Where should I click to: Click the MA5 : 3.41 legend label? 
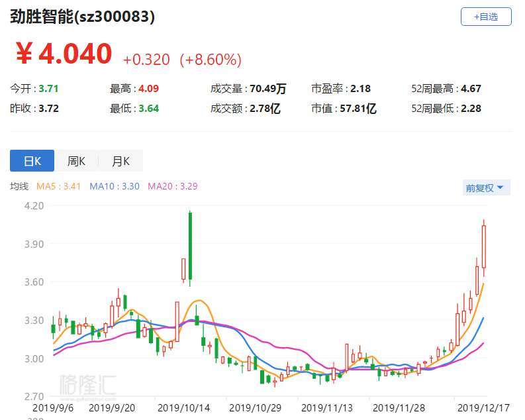(x=59, y=186)
